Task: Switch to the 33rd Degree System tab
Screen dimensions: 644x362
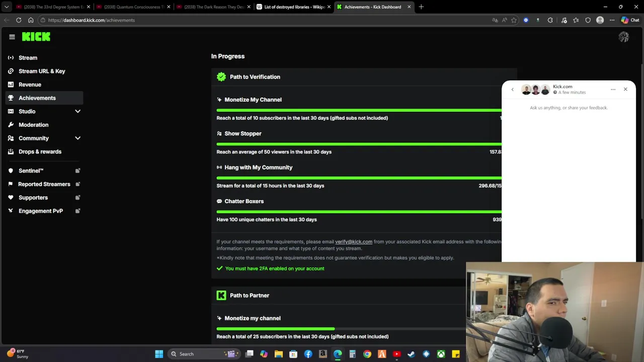Action: 53,7
